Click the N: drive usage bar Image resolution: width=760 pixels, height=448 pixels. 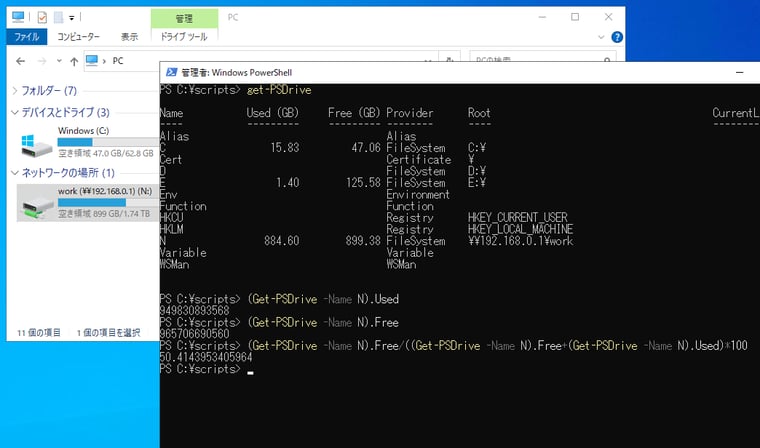pos(108,203)
